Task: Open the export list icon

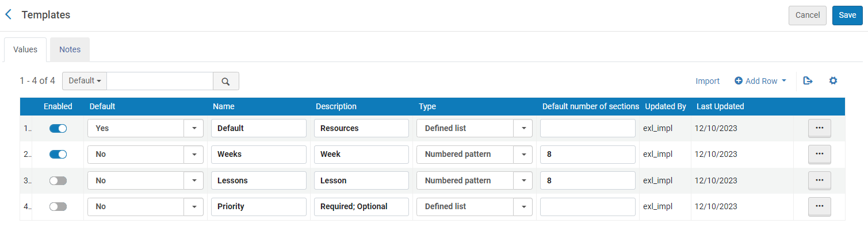Action: tap(808, 81)
